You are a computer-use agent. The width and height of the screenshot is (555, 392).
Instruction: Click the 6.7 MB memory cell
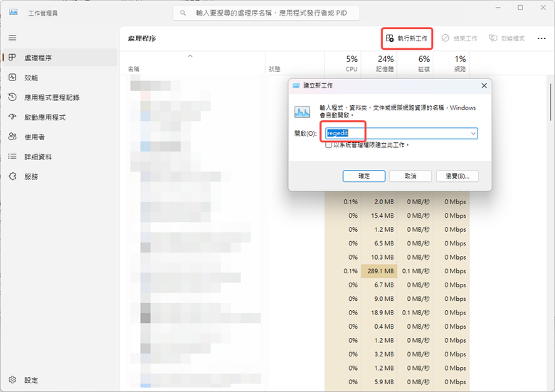tap(379, 285)
